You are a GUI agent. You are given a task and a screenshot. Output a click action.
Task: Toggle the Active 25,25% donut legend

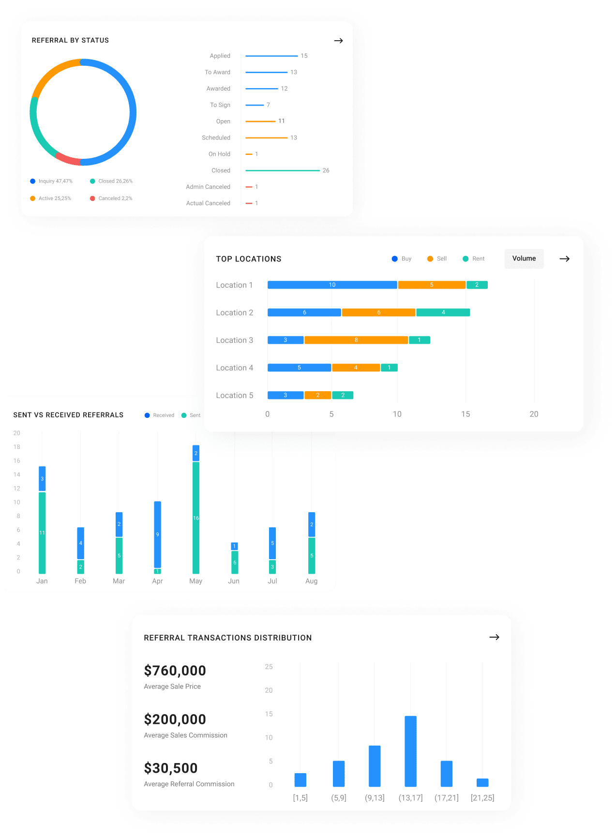(51, 199)
